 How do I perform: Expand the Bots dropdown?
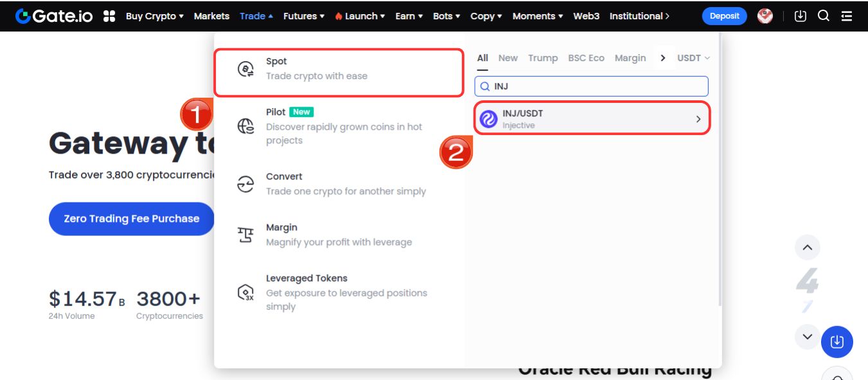click(x=447, y=16)
